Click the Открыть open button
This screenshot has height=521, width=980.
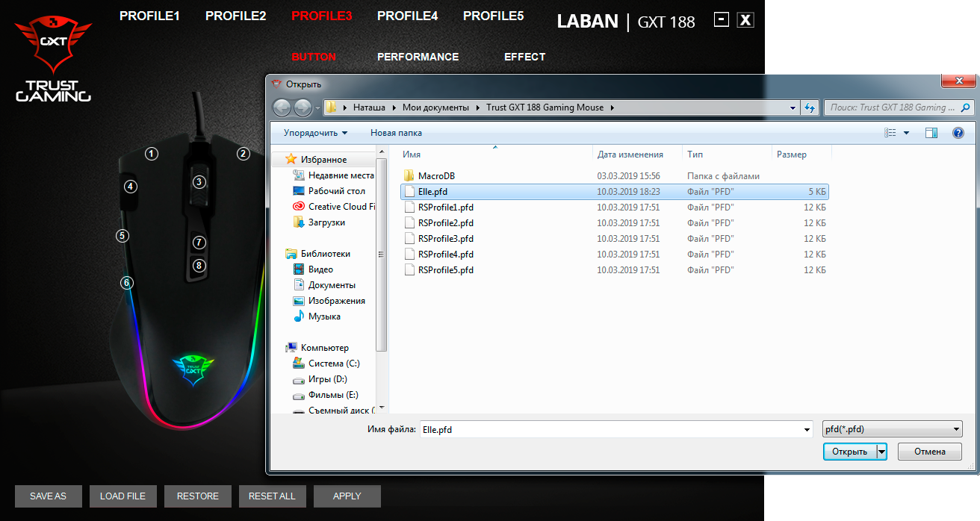850,452
